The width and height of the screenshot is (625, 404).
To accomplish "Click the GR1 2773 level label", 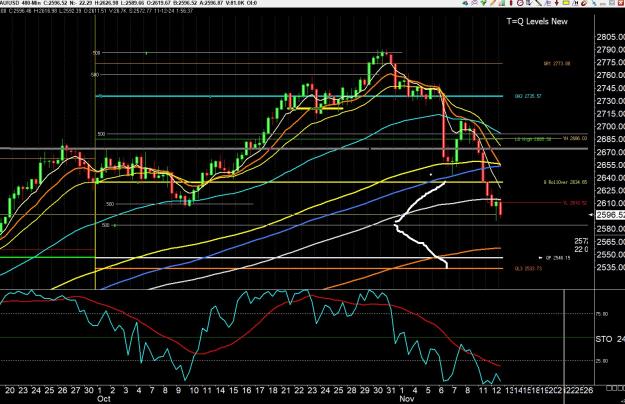I will 557,64.
